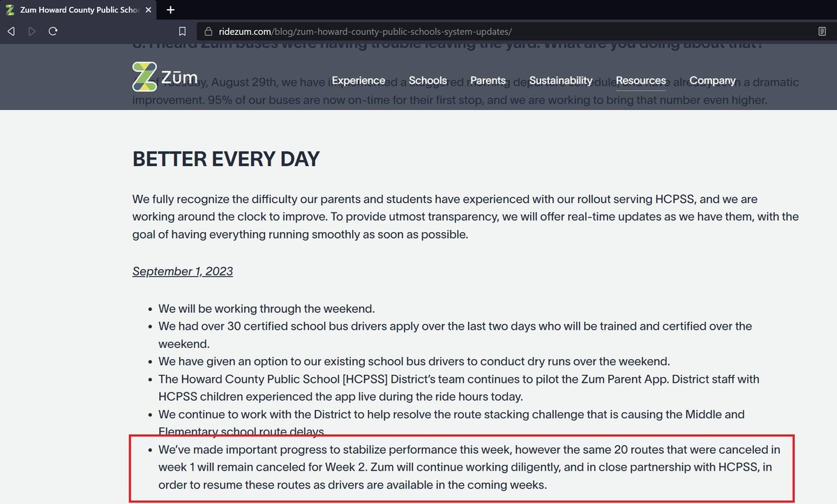The width and height of the screenshot is (837, 504).
Task: Bookmark this page using bookmark icon
Action: (x=182, y=31)
